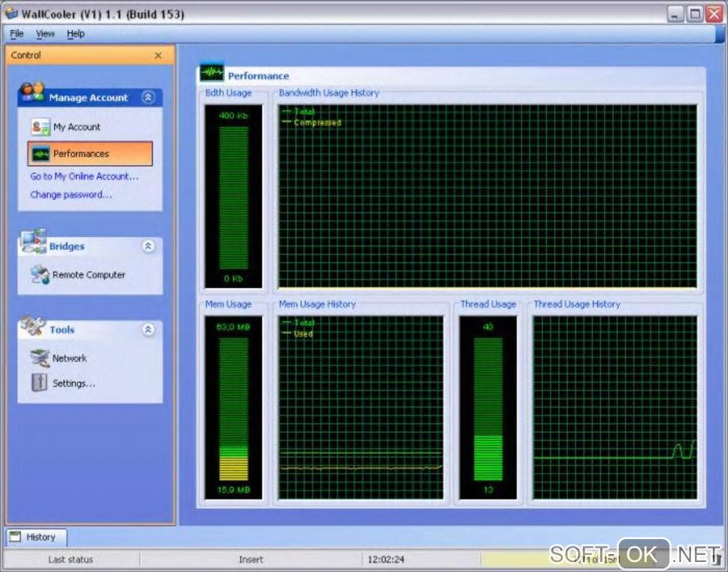The image size is (728, 572).
Task: Open Remote Computer entry
Action: pyautogui.click(x=89, y=275)
